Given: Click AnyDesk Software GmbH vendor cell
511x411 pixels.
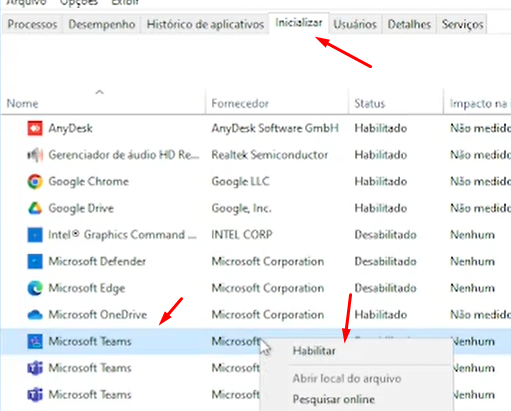Looking at the screenshot, I should click(x=275, y=128).
